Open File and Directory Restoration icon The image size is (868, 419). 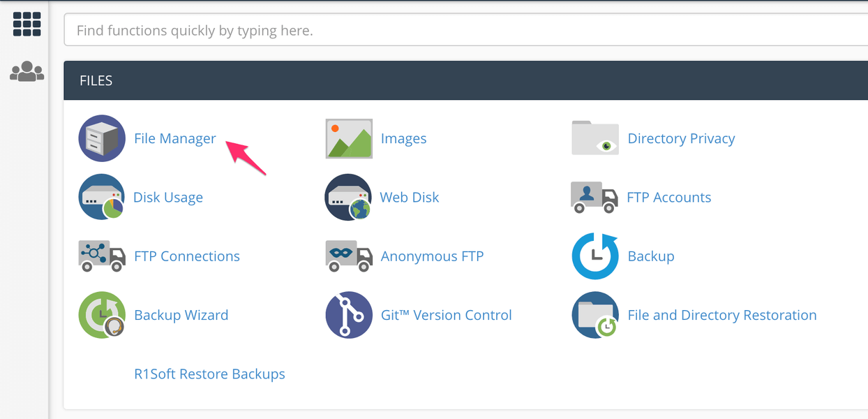click(x=595, y=315)
